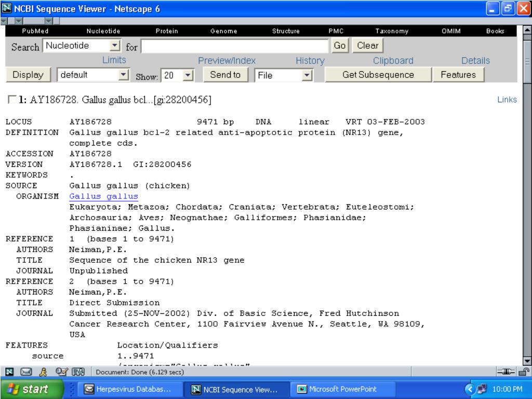The height and width of the screenshot is (399, 532).
Task: Expand the first collapsed toolbar grippy
Action: (x=4, y=21)
